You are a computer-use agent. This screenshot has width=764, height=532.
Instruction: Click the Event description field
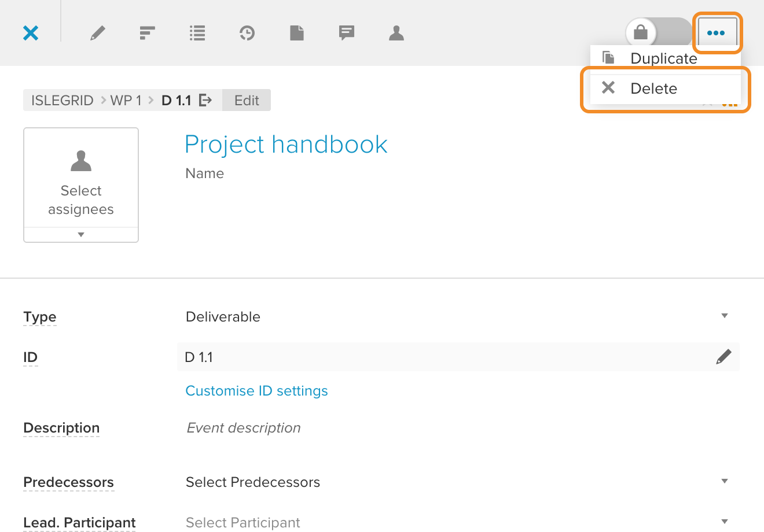(x=244, y=428)
